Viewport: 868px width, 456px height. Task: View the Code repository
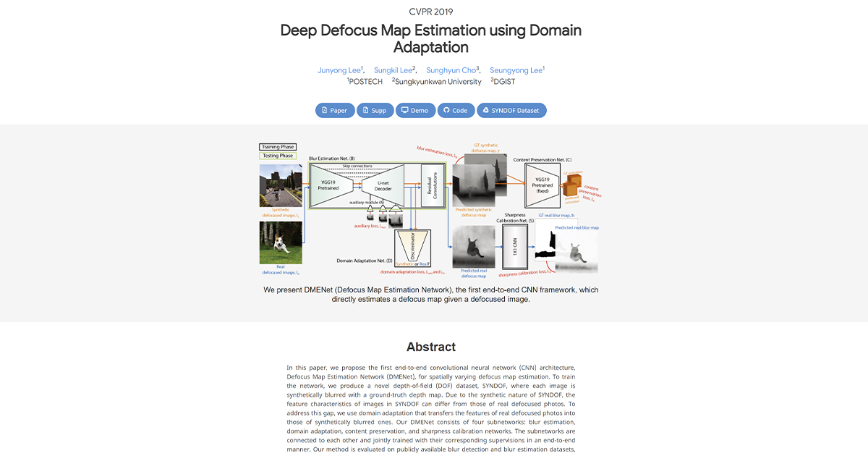pos(456,110)
